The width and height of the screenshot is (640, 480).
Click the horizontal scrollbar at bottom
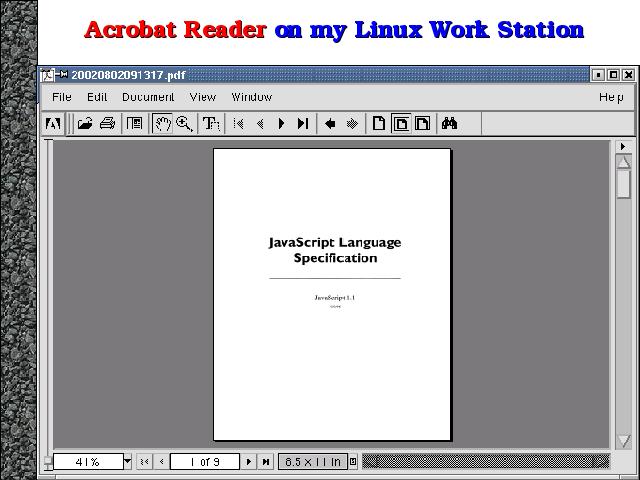tap(485, 462)
